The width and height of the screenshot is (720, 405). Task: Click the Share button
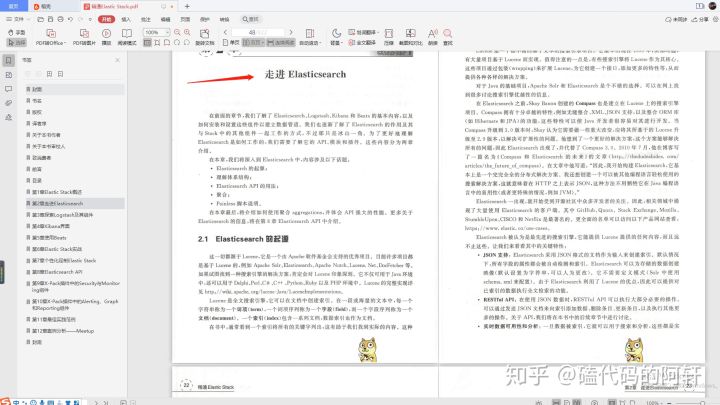point(700,19)
